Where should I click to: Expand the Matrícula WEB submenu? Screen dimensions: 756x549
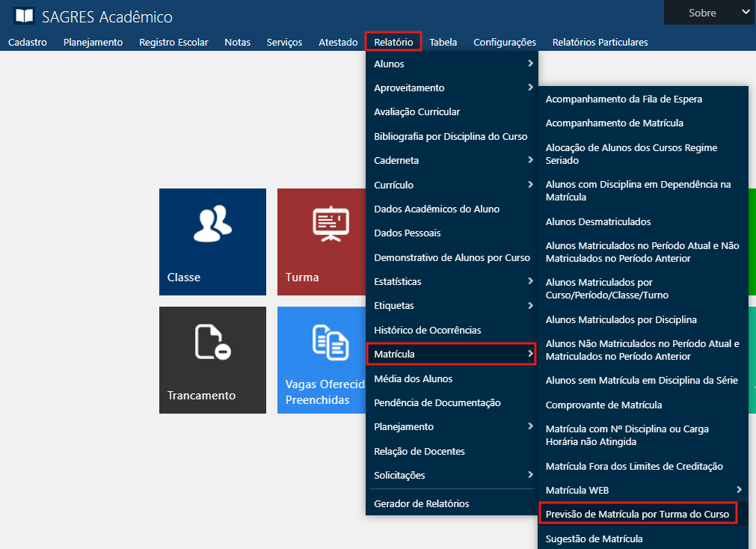(643, 490)
